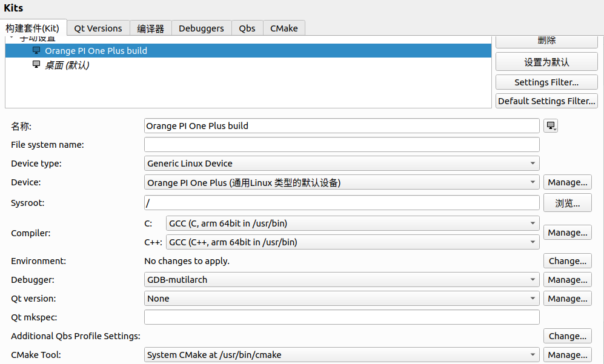604x364 pixels.
Task: Open the CMake Tool dropdown
Action: pyautogui.click(x=342, y=355)
